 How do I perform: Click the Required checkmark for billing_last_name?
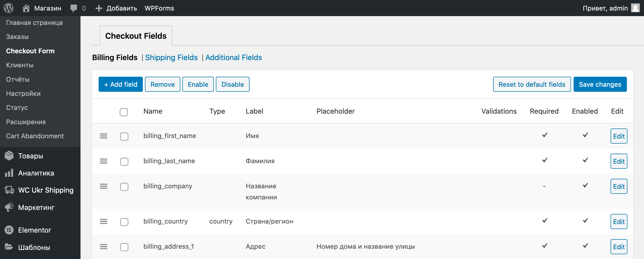click(x=545, y=160)
